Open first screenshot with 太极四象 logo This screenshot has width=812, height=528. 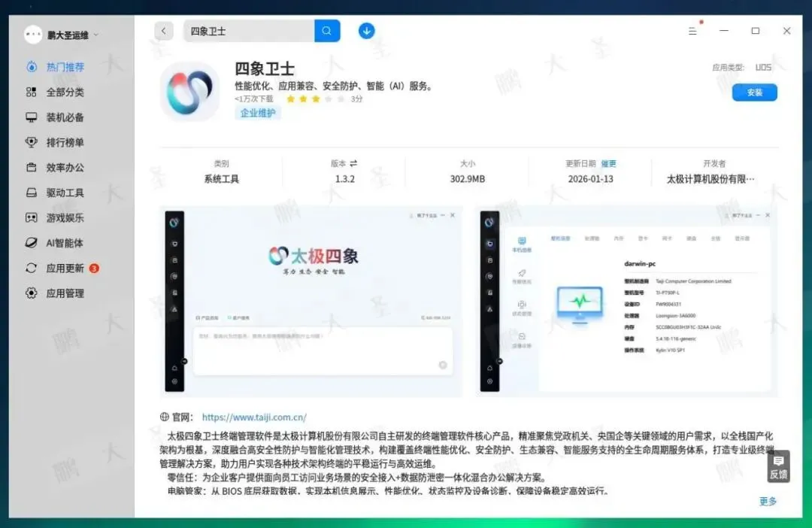311,302
